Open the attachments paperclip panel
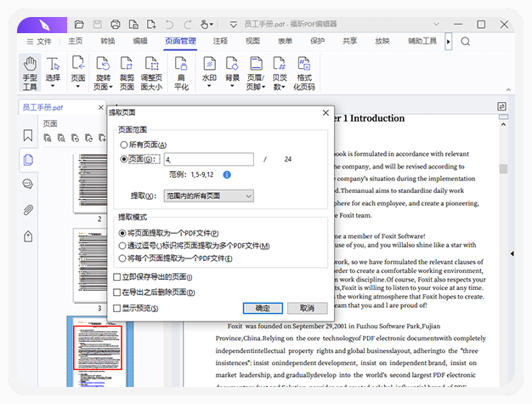Screen dimensions: 532x404 coord(28,210)
